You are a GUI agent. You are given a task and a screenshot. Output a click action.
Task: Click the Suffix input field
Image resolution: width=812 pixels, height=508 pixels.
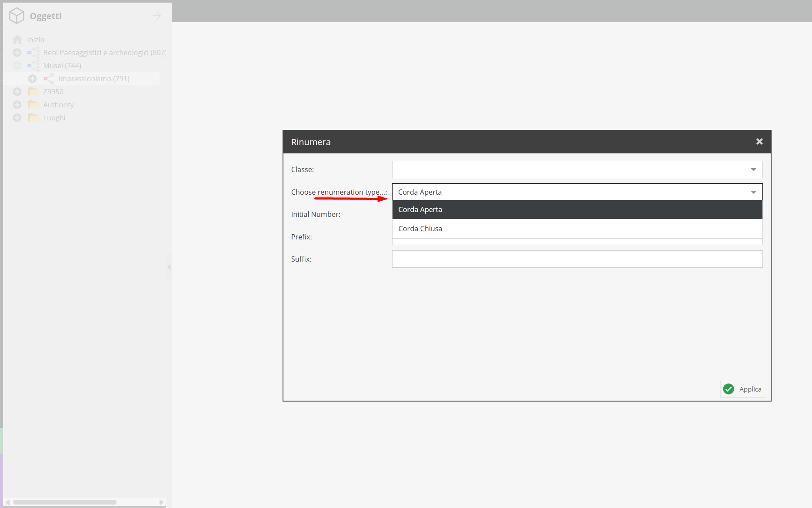(577, 259)
